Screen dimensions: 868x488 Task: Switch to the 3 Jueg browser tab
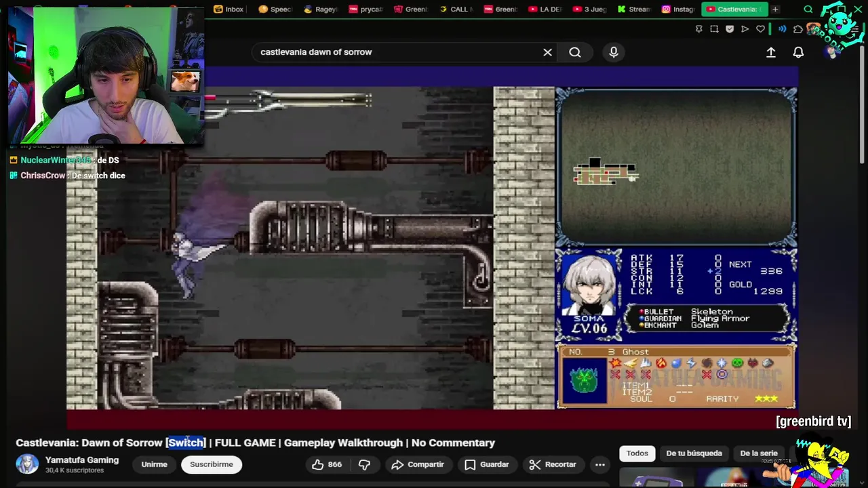[x=590, y=9]
